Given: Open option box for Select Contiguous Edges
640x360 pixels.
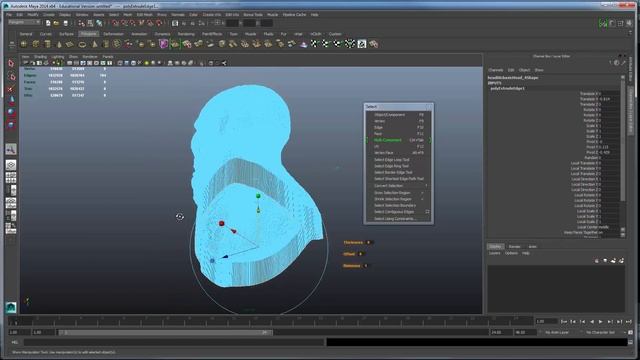Looking at the screenshot, I should point(427,212).
